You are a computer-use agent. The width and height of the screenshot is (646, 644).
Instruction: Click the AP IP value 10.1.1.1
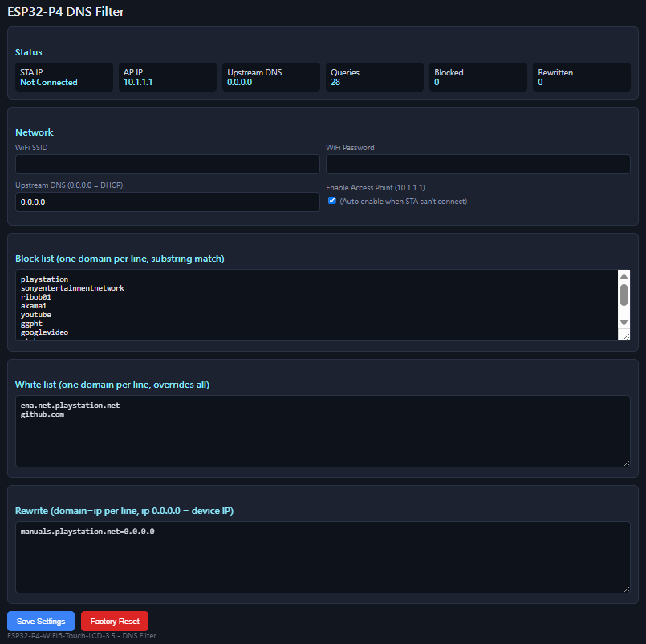click(138, 82)
